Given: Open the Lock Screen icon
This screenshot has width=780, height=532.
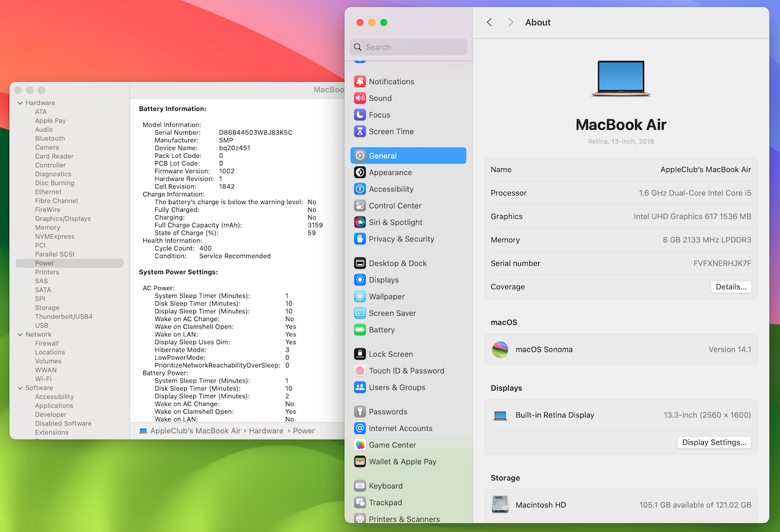Looking at the screenshot, I should 360,354.
